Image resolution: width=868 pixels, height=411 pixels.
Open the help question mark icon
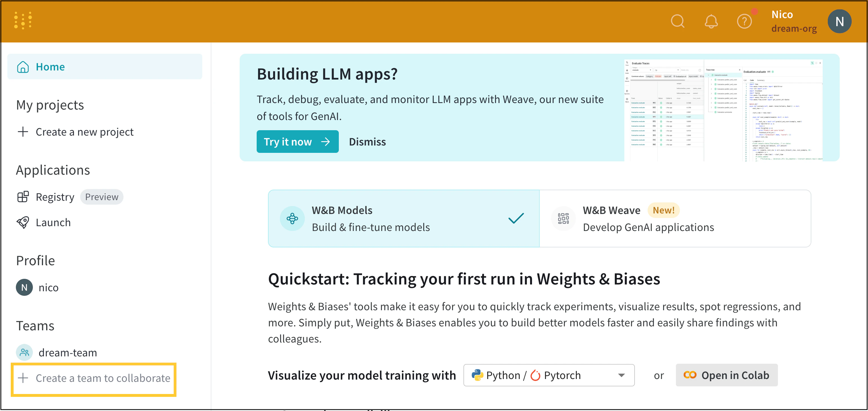tap(744, 22)
